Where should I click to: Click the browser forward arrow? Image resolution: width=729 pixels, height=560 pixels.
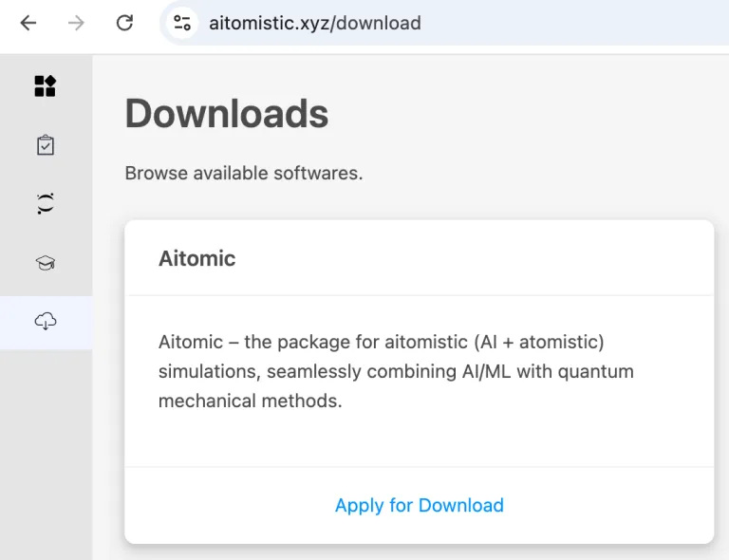[x=76, y=23]
